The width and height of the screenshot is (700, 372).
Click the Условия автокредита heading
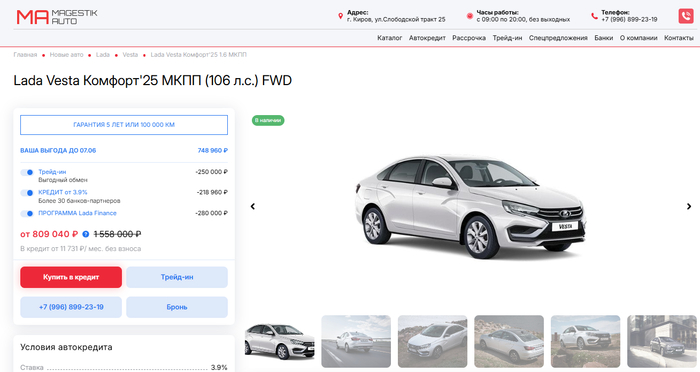pos(66,347)
